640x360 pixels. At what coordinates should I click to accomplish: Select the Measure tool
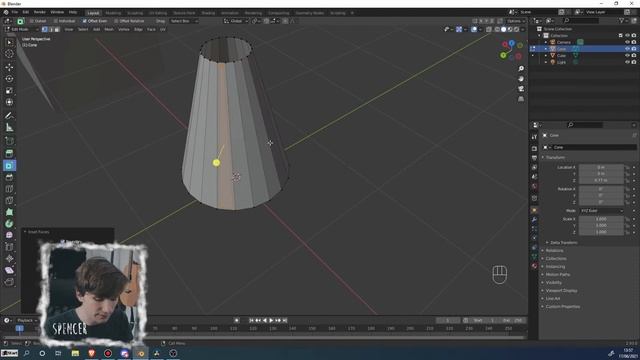(x=9, y=128)
